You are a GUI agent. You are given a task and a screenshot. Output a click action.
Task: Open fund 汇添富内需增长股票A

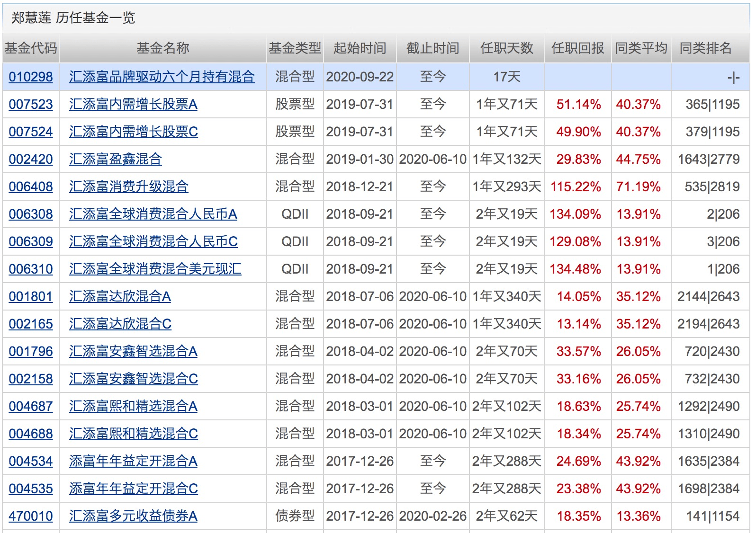click(133, 104)
